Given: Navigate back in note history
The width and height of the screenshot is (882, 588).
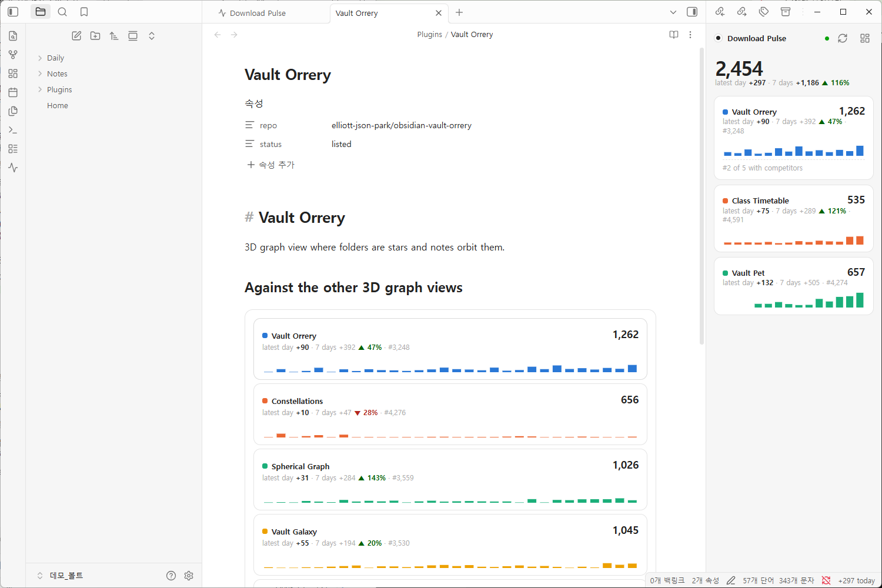Looking at the screenshot, I should [218, 35].
